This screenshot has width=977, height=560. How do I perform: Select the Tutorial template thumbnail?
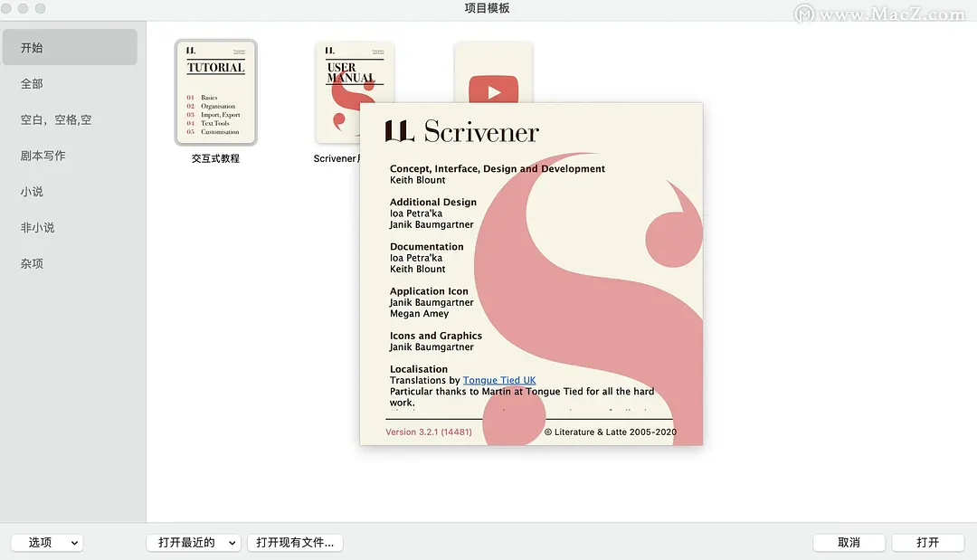[x=215, y=92]
